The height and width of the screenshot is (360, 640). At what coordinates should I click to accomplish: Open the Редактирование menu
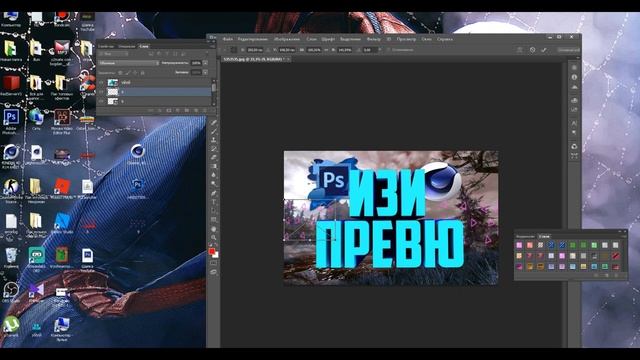[x=253, y=39]
